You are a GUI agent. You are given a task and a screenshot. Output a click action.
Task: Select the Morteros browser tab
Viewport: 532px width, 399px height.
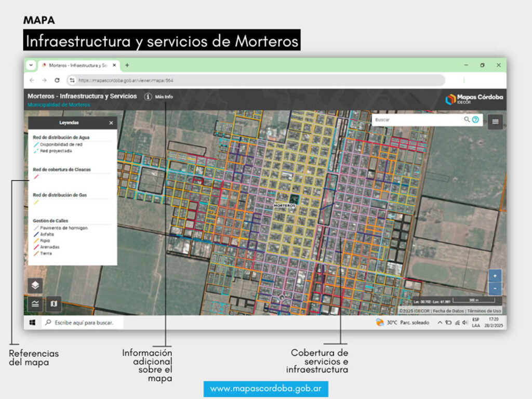click(75, 65)
